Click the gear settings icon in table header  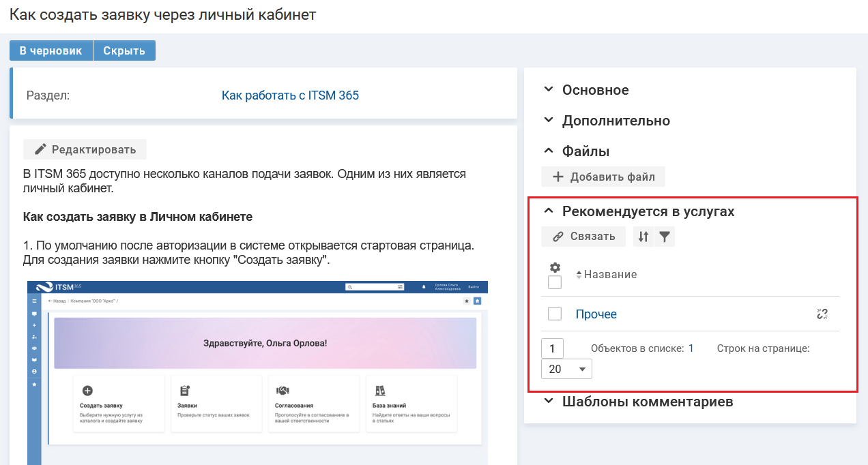[x=555, y=267]
